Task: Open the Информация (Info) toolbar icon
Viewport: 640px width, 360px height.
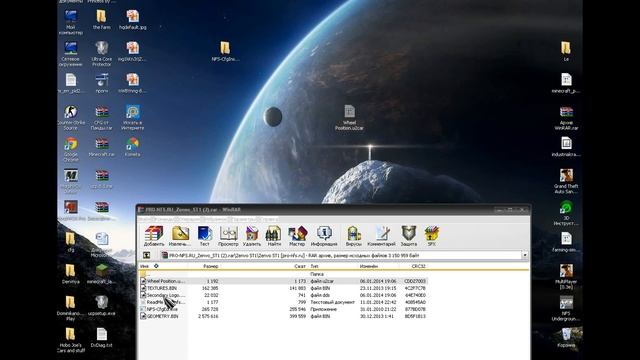Action: pyautogui.click(x=324, y=236)
